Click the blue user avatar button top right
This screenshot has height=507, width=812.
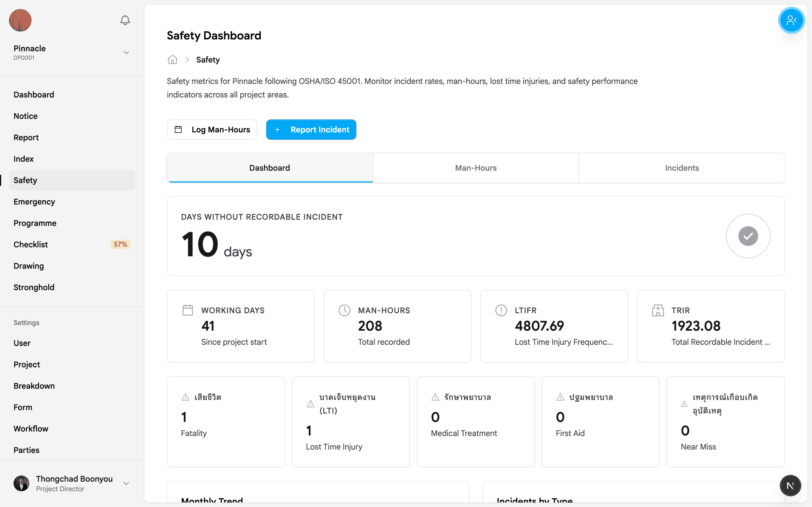click(791, 20)
